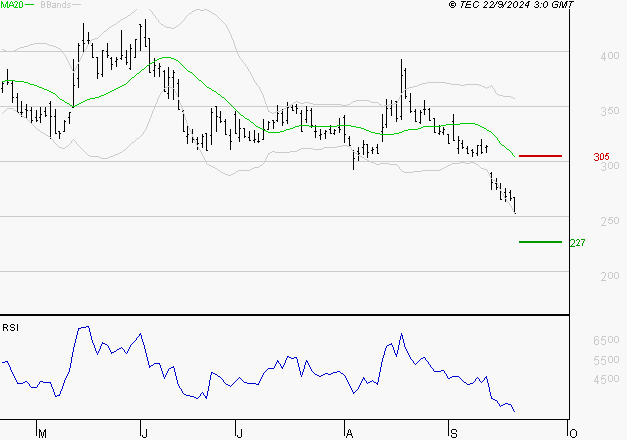Click the red 305 price label

[601, 157]
